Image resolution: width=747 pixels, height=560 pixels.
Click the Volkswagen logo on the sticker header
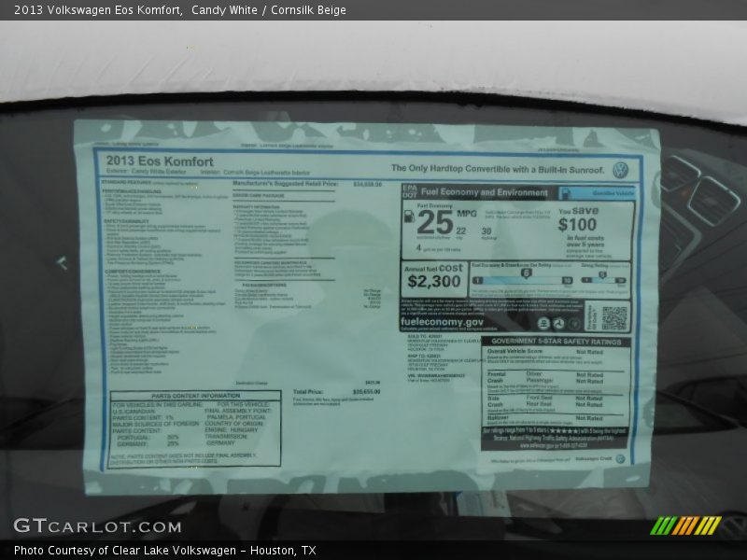[x=620, y=170]
